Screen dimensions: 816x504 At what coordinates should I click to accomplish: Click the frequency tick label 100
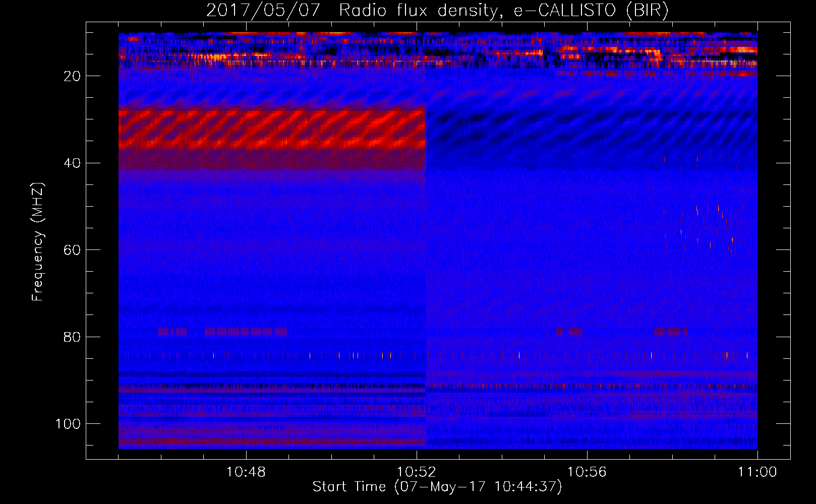pyautogui.click(x=68, y=424)
